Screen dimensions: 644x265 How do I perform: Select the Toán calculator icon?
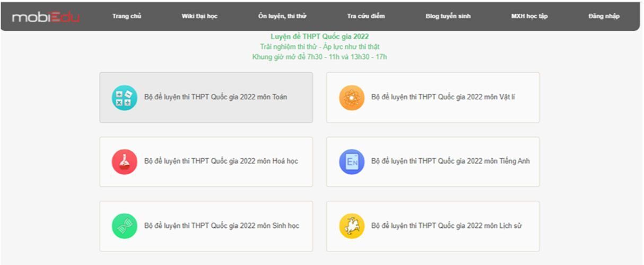click(x=124, y=98)
